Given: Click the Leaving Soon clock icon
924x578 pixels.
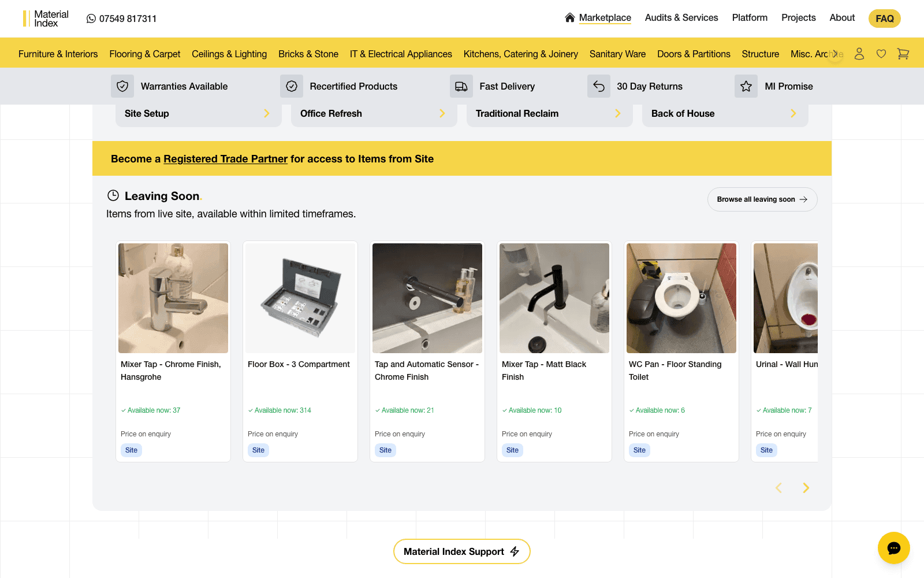Looking at the screenshot, I should 113,195.
